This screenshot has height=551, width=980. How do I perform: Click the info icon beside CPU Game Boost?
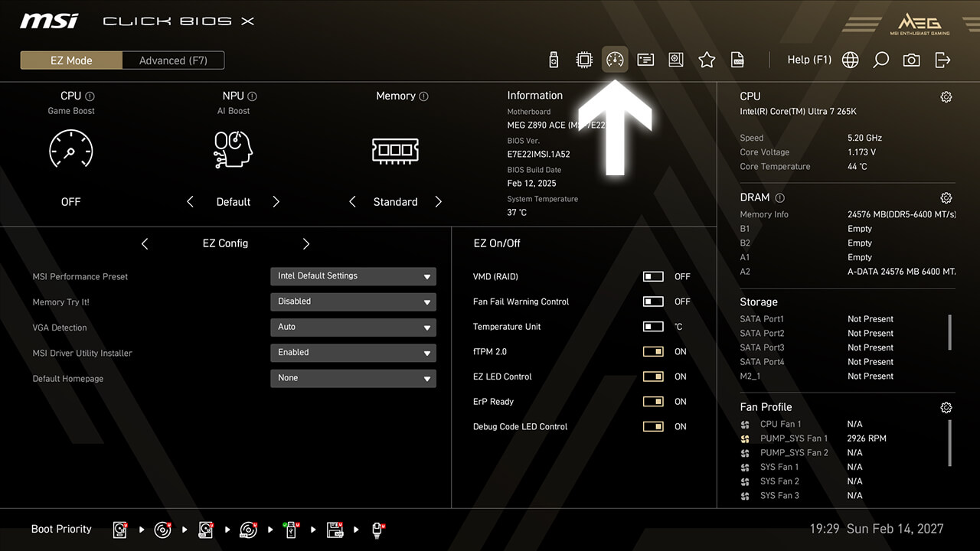point(90,96)
